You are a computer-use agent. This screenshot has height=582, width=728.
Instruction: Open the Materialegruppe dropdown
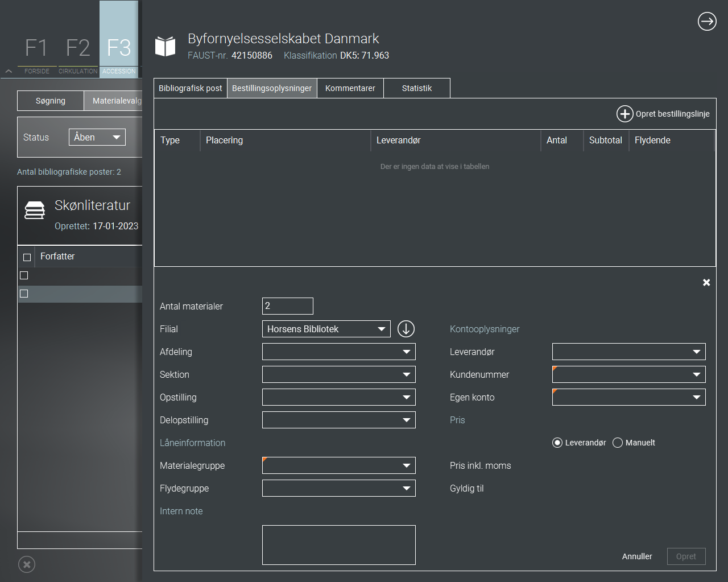pos(339,465)
